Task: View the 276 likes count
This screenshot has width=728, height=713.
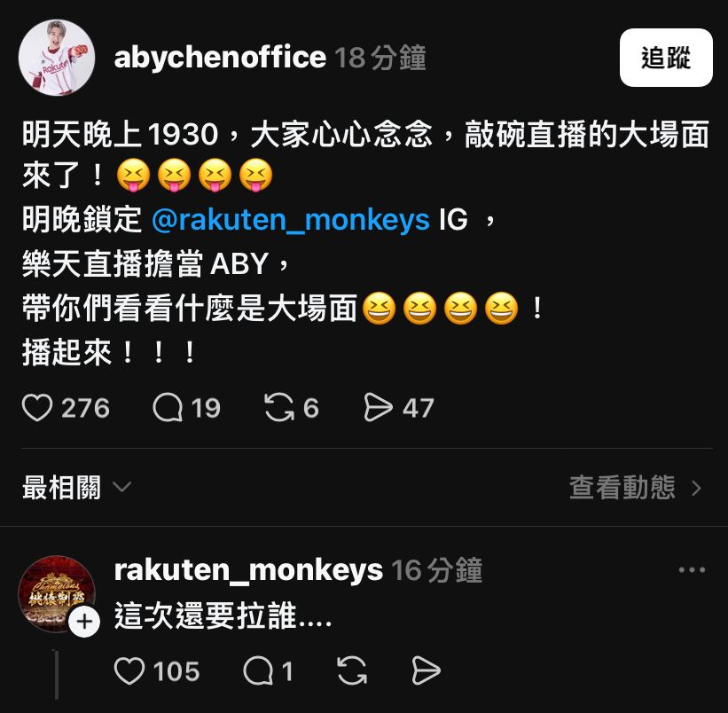Action: (85, 408)
